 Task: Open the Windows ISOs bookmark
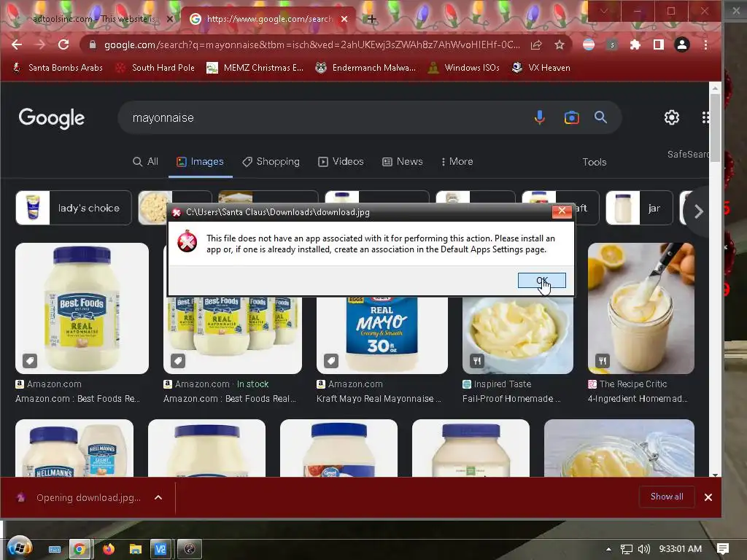point(463,68)
